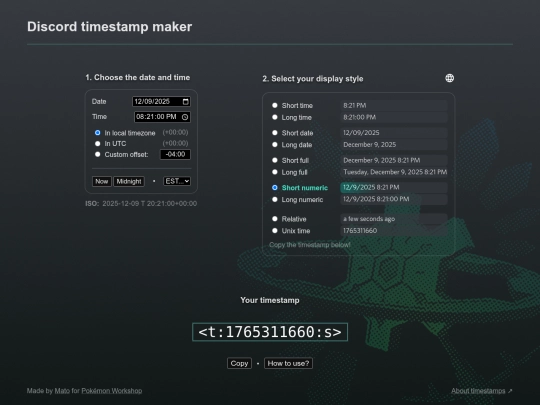Focus the Date input 12/09/2025
The height and width of the screenshot is (405, 540).
(x=161, y=102)
